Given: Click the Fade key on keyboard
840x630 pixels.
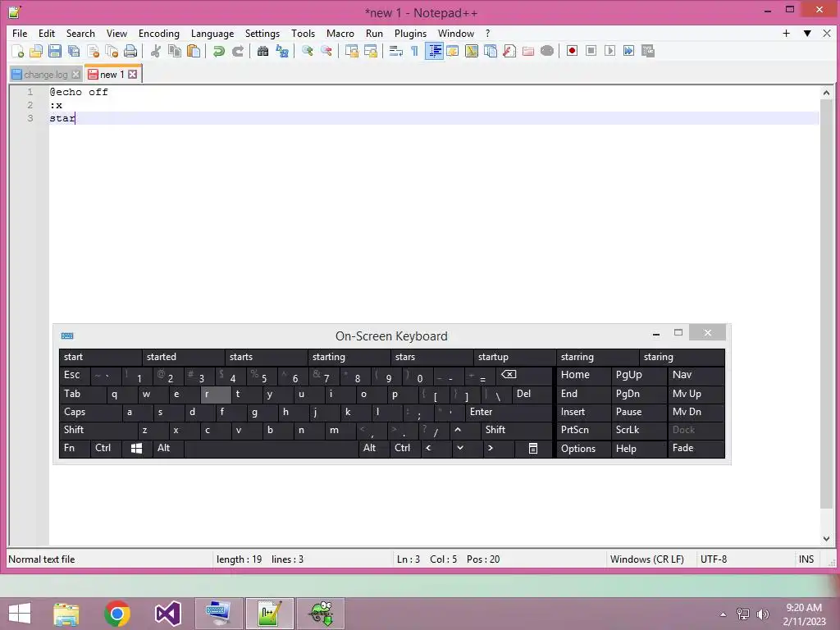Looking at the screenshot, I should point(696,448).
